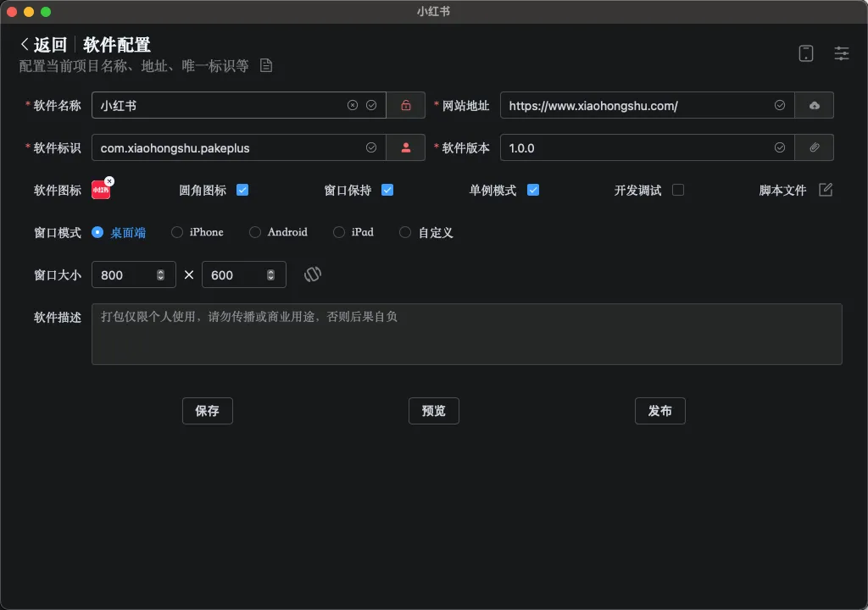
Task: Click the cloud upload icon beside 网站地址
Action: click(815, 105)
